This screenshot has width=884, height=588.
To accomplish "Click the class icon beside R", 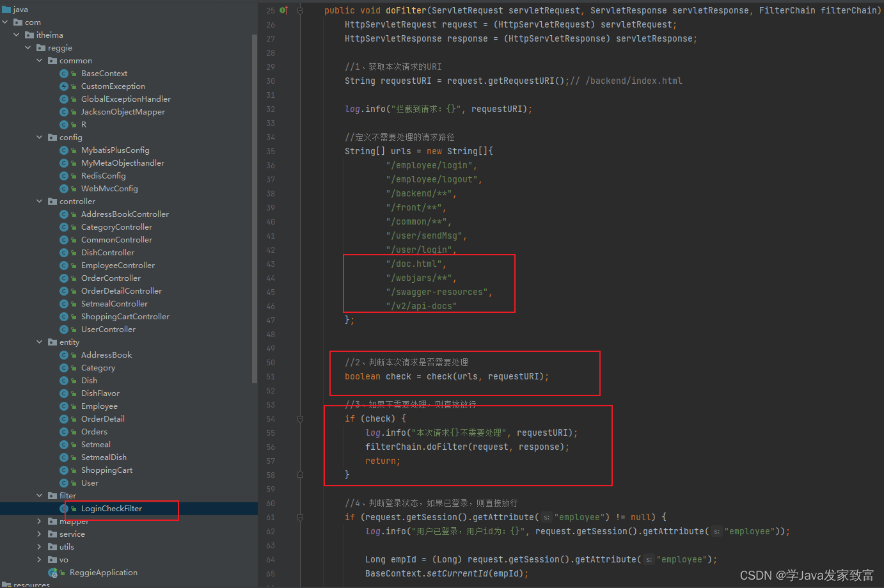I will pyautogui.click(x=64, y=125).
